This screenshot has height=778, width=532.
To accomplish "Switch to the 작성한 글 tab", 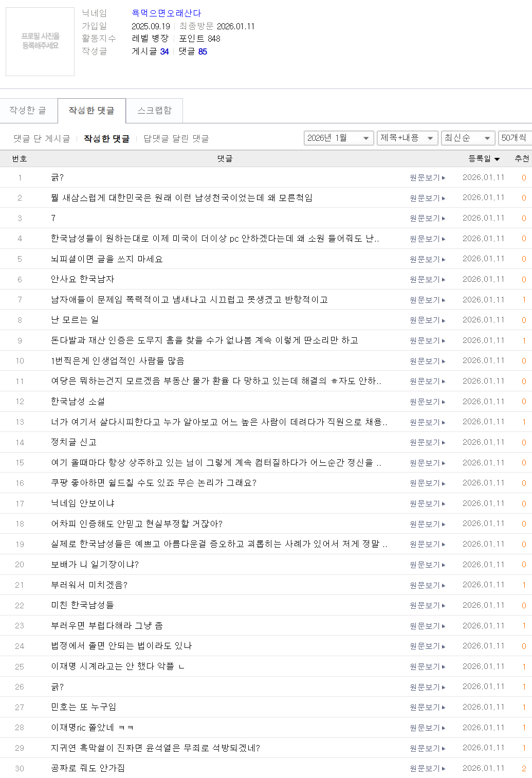I will [x=29, y=110].
